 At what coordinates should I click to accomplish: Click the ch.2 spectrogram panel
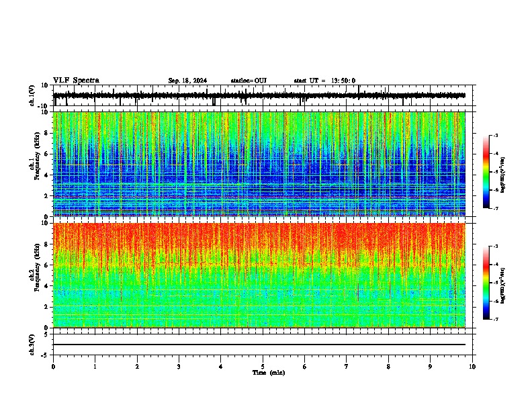[259, 275]
